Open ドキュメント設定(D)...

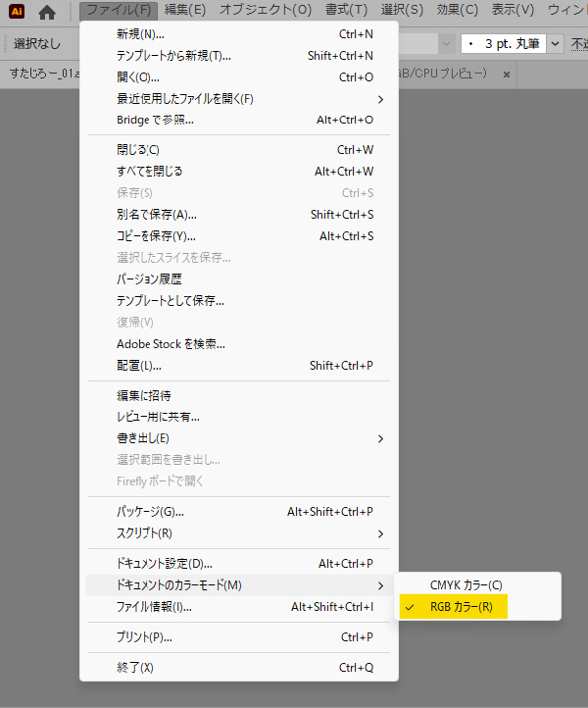(x=239, y=564)
